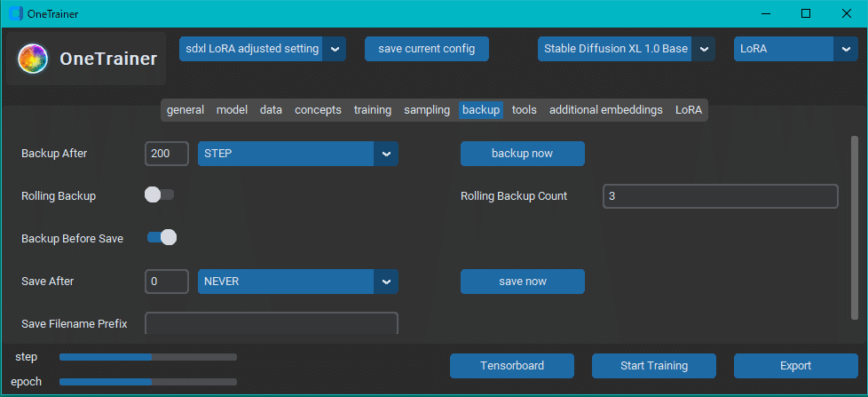Open the additional embeddings tab
868x397 pixels.
[605, 110]
